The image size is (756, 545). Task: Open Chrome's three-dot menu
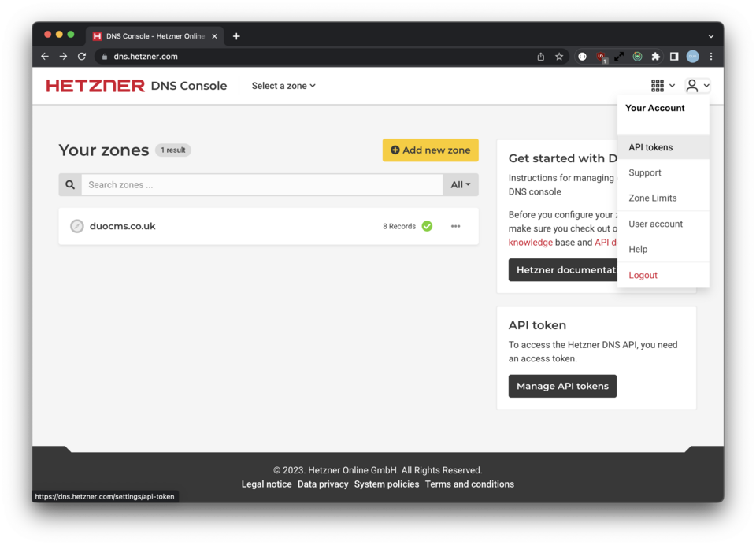pyautogui.click(x=711, y=57)
